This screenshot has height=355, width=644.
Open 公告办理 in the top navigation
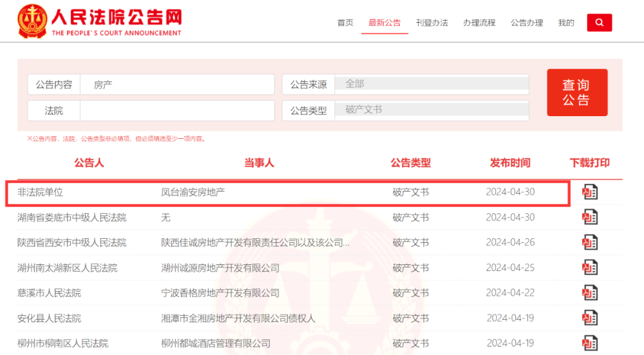click(527, 23)
